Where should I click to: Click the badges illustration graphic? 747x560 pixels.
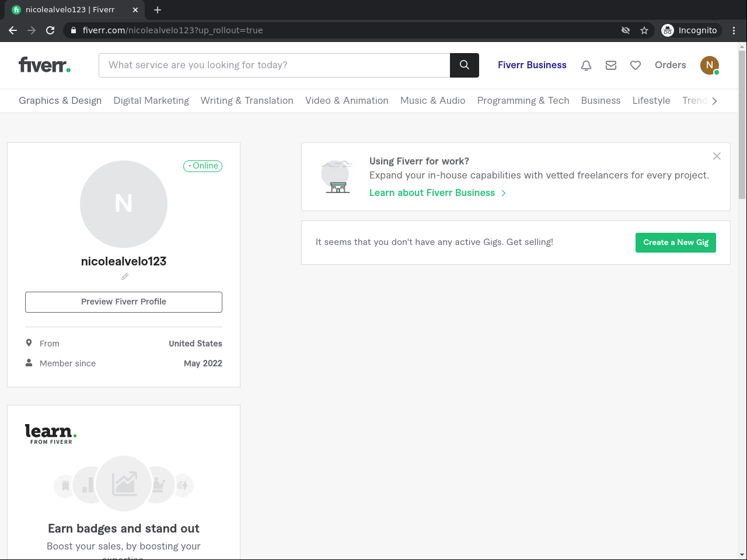tap(124, 484)
